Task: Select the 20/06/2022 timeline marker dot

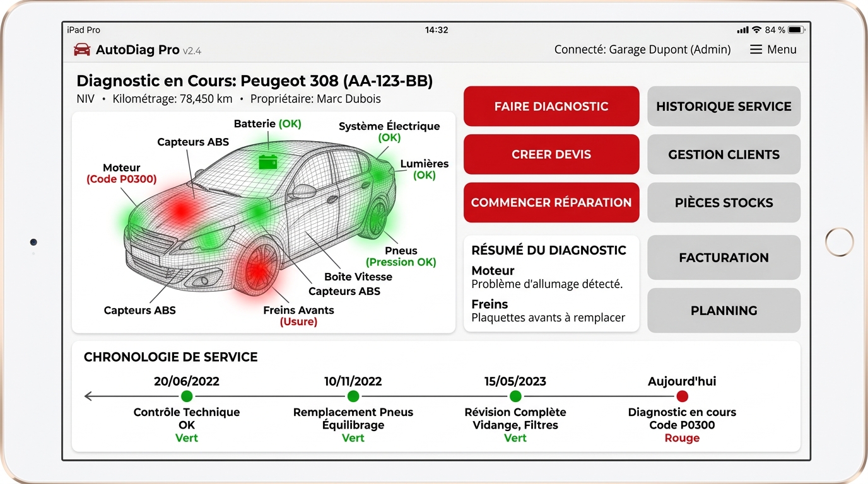Action: click(x=187, y=396)
